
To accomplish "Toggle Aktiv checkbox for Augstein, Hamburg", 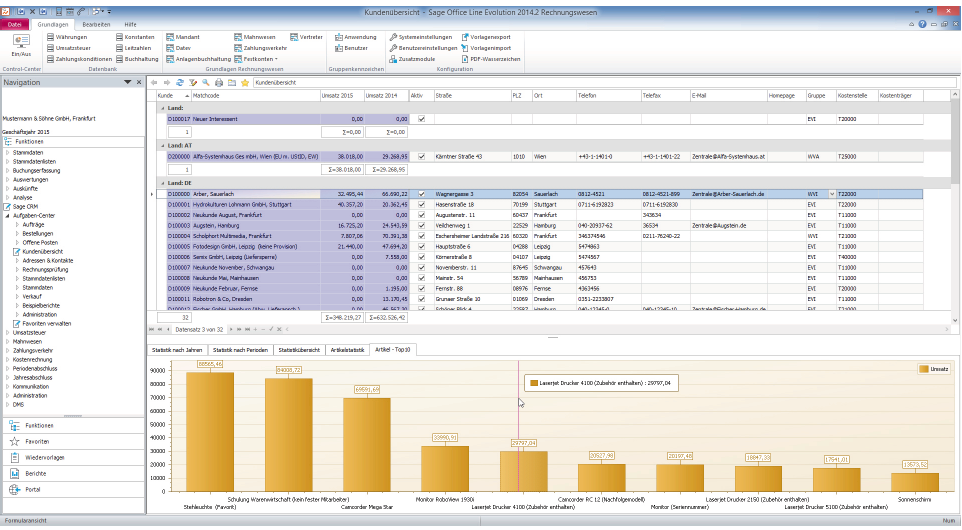I will (421, 225).
